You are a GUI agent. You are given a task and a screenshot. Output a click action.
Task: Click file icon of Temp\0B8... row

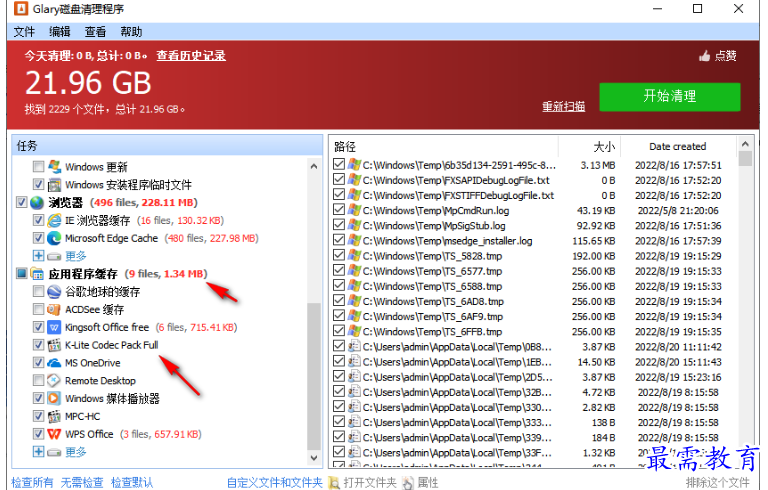pos(354,346)
